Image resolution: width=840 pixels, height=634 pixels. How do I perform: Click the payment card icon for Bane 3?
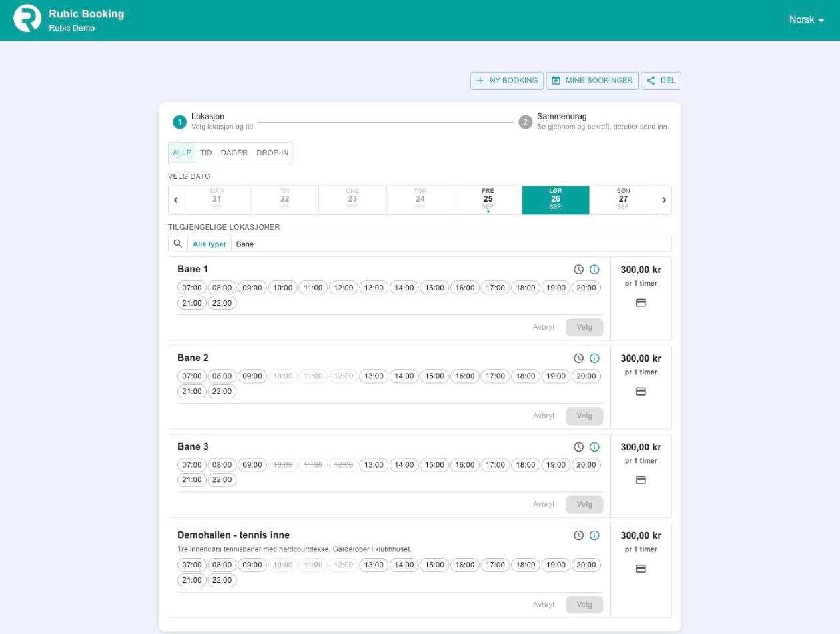tap(641, 479)
